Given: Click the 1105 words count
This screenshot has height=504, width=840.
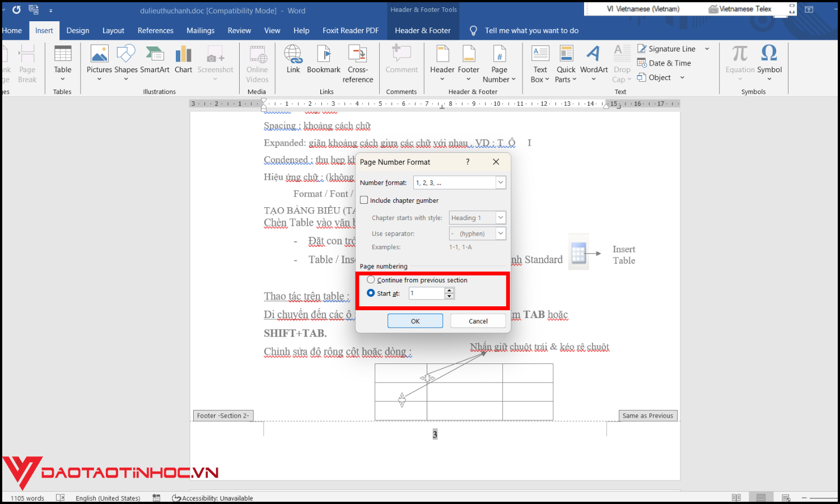Looking at the screenshot, I should 27,498.
